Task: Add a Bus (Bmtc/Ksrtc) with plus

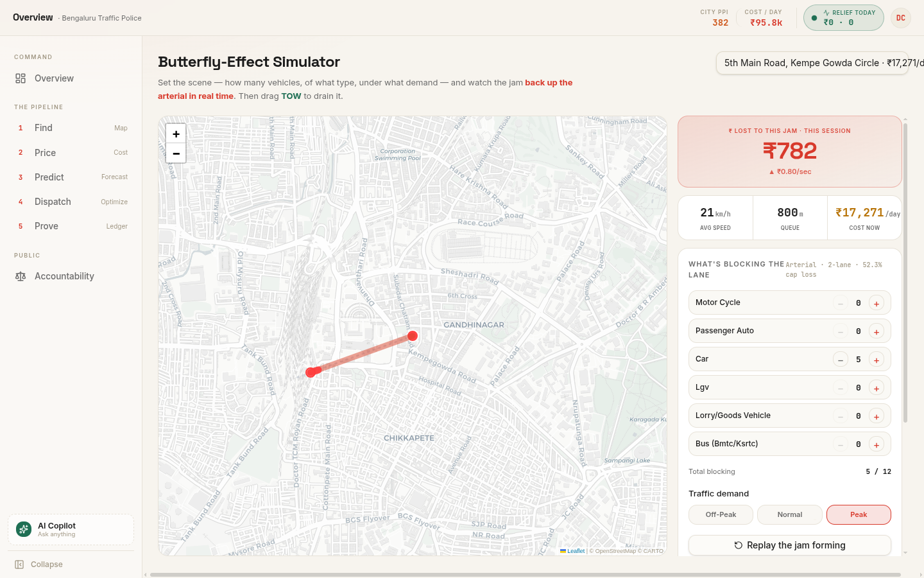Action: 877,444
